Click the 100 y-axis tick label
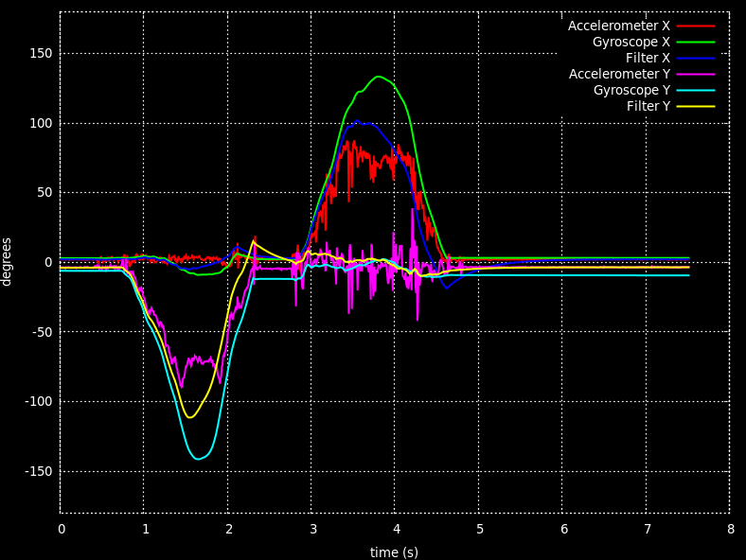 pos(41,124)
